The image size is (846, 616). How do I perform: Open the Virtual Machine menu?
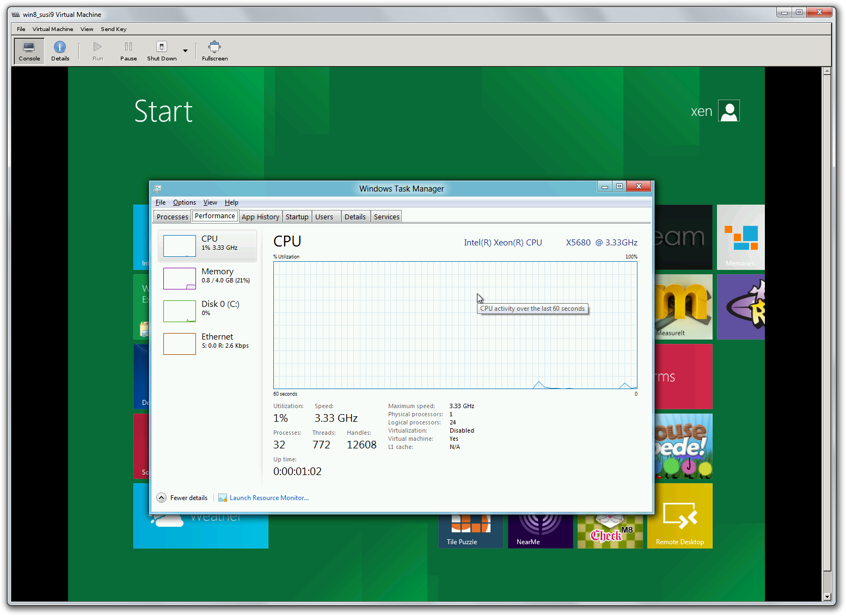tap(53, 29)
